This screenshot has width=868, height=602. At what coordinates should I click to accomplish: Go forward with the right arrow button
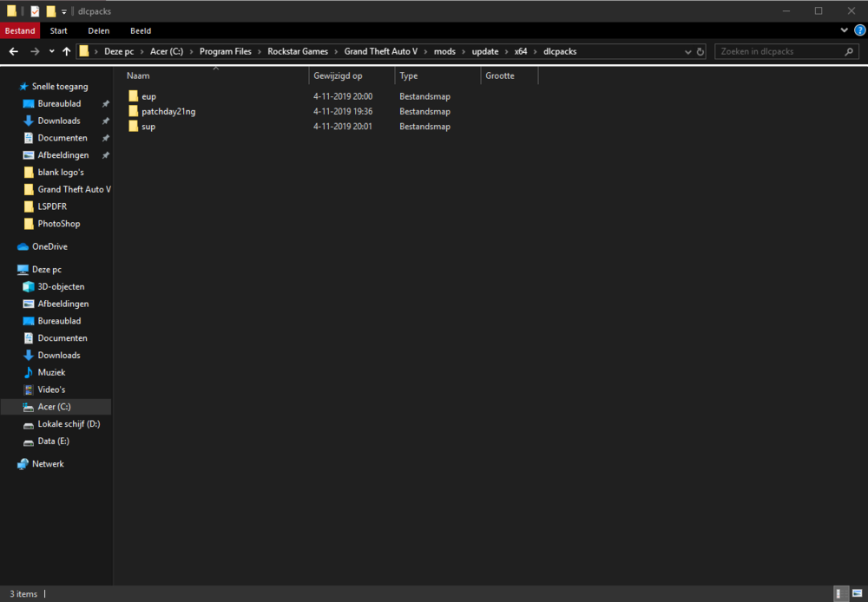point(35,51)
